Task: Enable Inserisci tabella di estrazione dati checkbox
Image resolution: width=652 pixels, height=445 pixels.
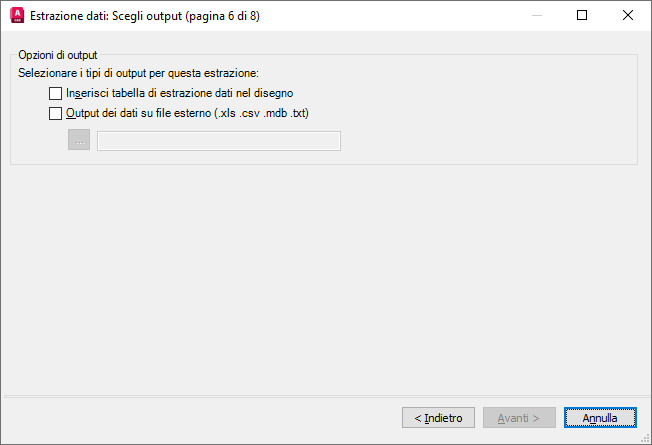Action: coord(55,93)
